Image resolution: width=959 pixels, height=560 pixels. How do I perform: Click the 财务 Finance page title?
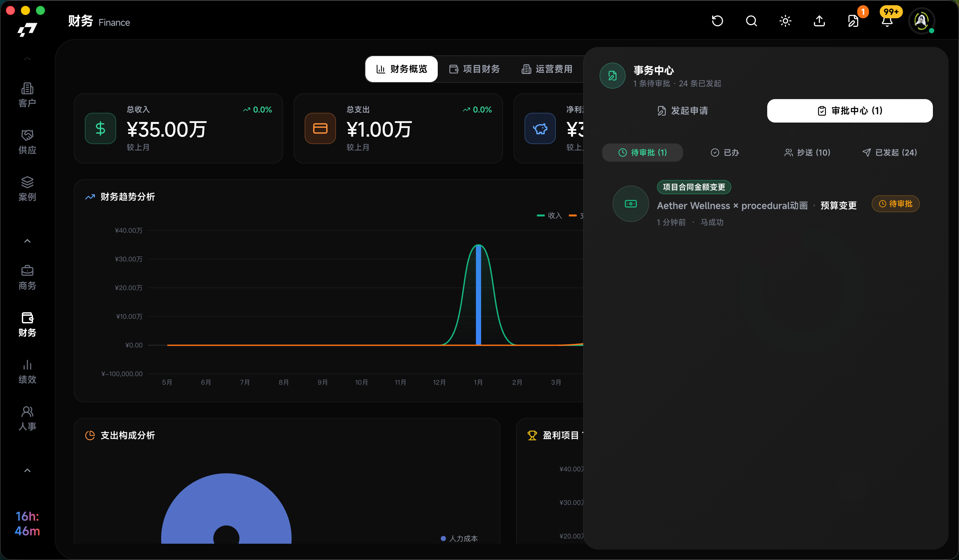pos(99,21)
